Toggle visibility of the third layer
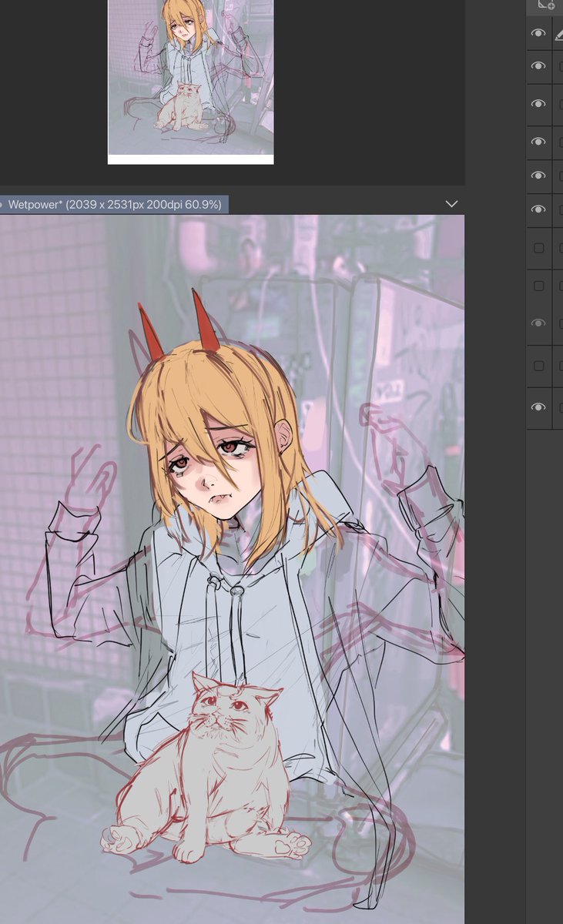Screen dimensions: 563x924 point(538,104)
